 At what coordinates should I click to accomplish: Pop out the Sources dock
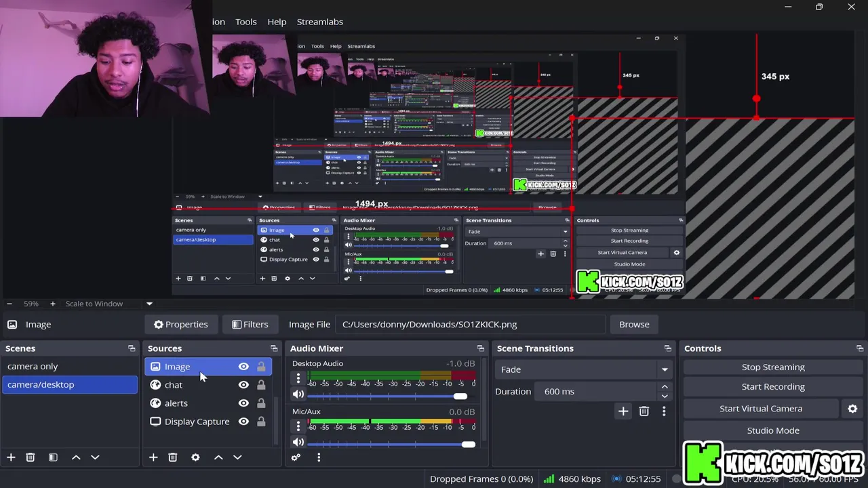274,348
